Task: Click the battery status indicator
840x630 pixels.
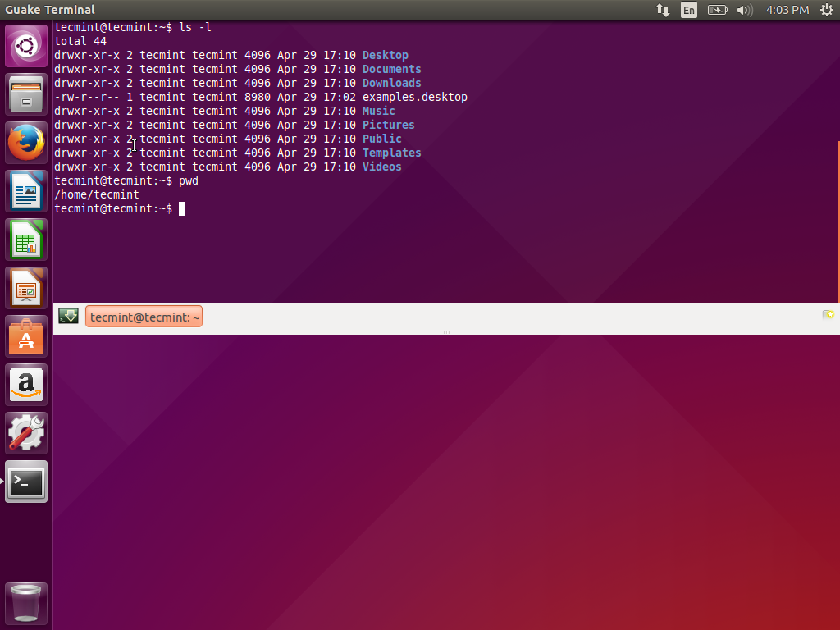Action: pyautogui.click(x=717, y=10)
